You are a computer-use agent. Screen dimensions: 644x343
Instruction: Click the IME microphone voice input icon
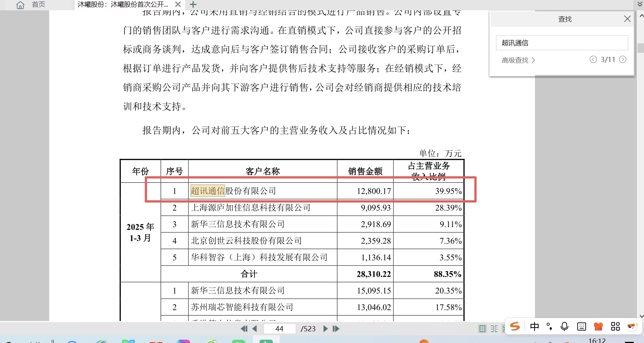[x=564, y=326]
